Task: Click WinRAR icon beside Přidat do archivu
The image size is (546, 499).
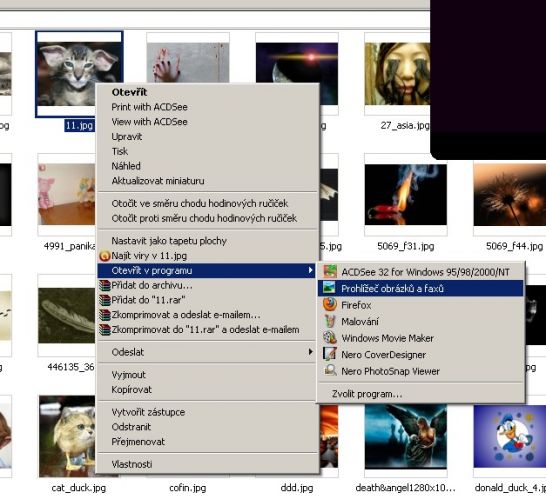Action: (x=104, y=285)
